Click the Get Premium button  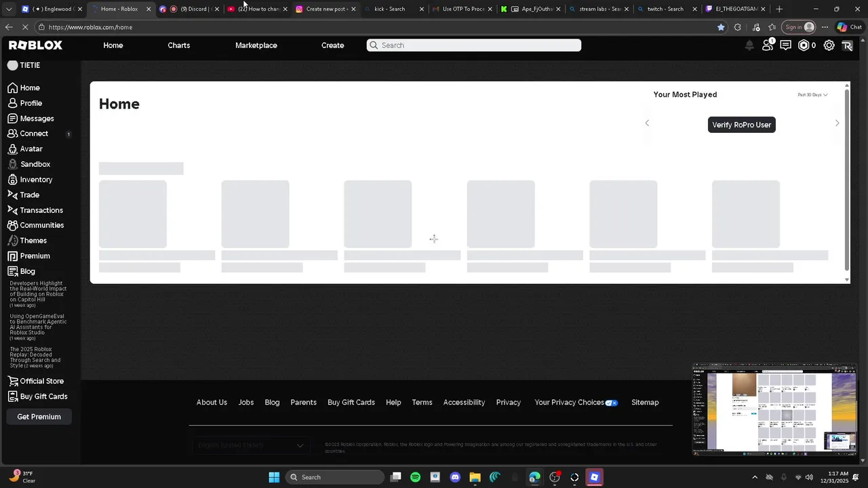coord(39,417)
